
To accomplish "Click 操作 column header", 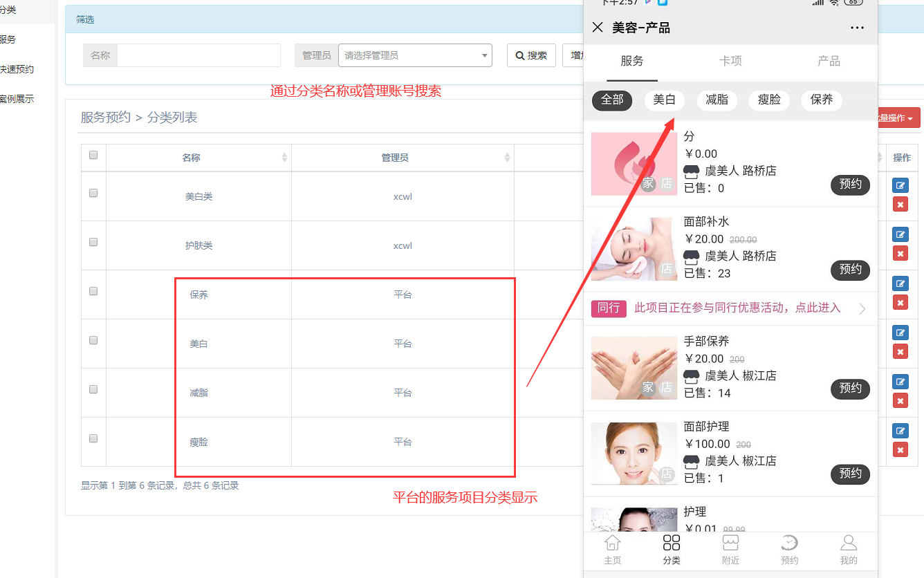I will (902, 158).
